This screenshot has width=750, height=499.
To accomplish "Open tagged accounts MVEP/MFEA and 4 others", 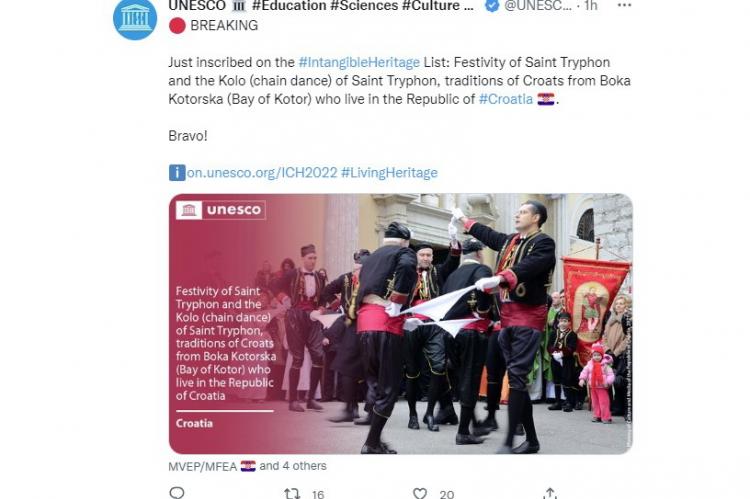I will pos(247,466).
